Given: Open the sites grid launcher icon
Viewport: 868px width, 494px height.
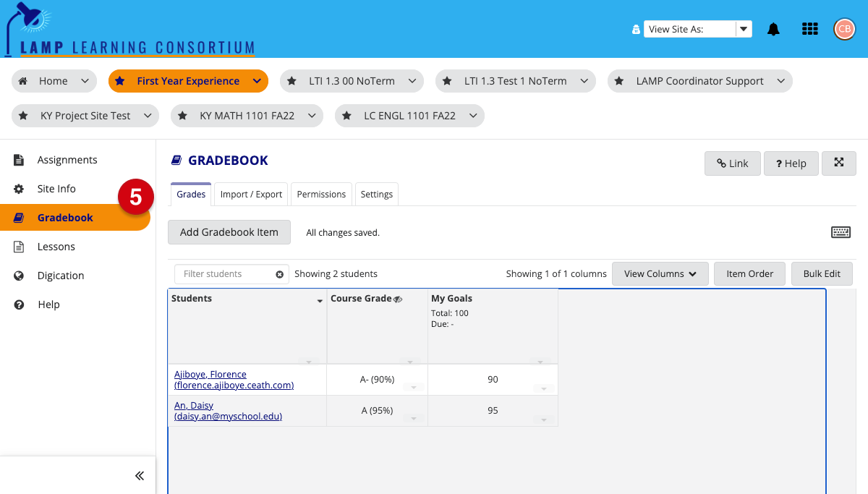Looking at the screenshot, I should 810,29.
